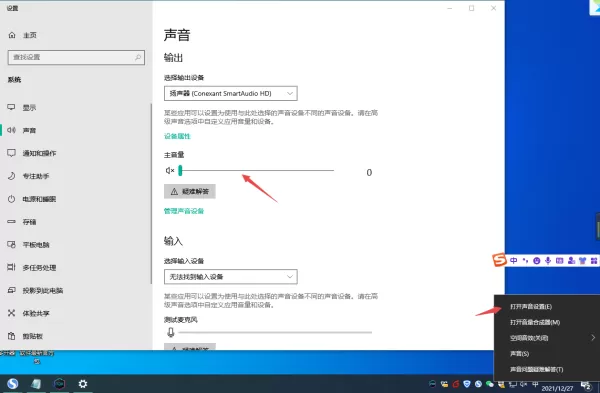Click the muted volume icon in system tray
Screen dimensions: 600x393
tap(523, 384)
